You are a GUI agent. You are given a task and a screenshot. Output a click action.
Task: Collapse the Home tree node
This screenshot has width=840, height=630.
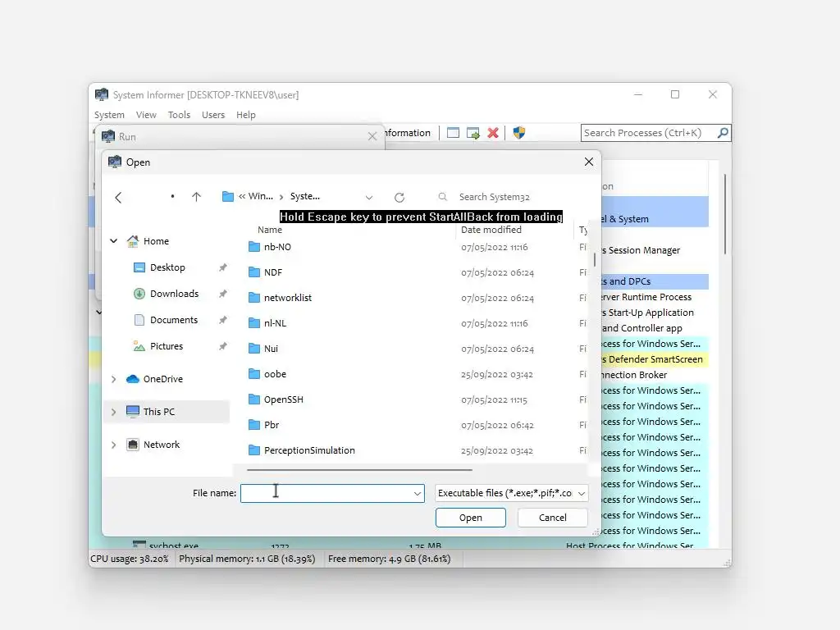(x=113, y=241)
